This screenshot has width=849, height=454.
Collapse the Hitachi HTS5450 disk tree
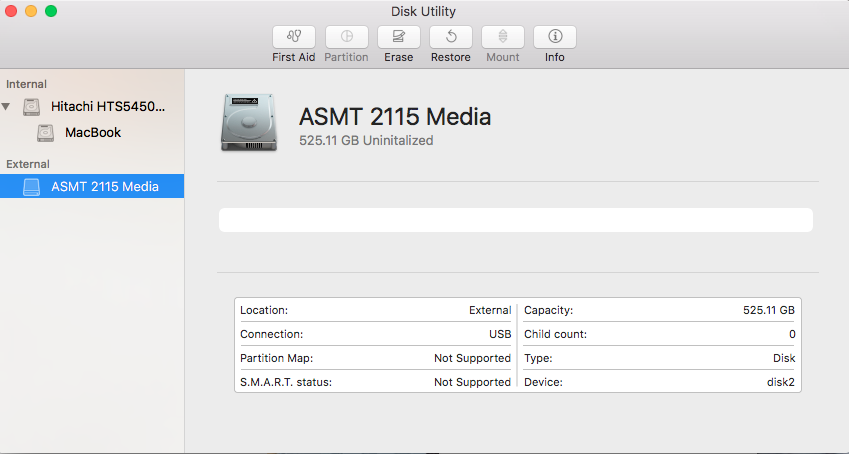pyautogui.click(x=8, y=106)
